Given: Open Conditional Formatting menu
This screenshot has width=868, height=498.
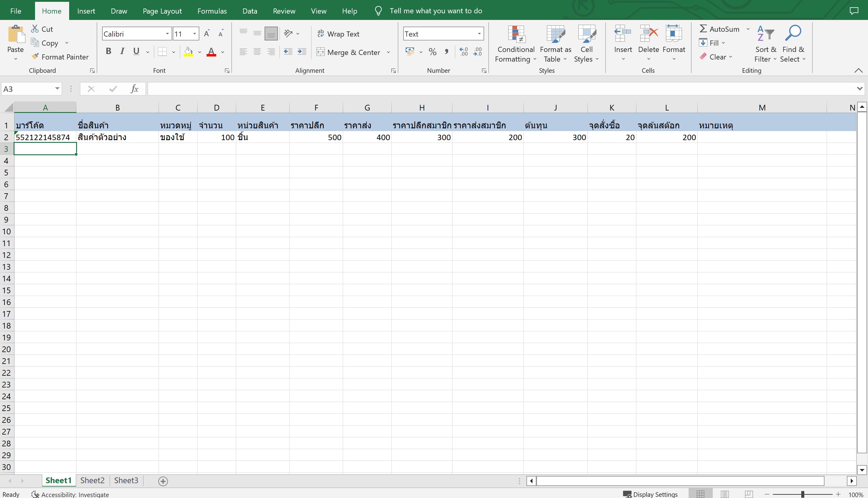Looking at the screenshot, I should (516, 44).
